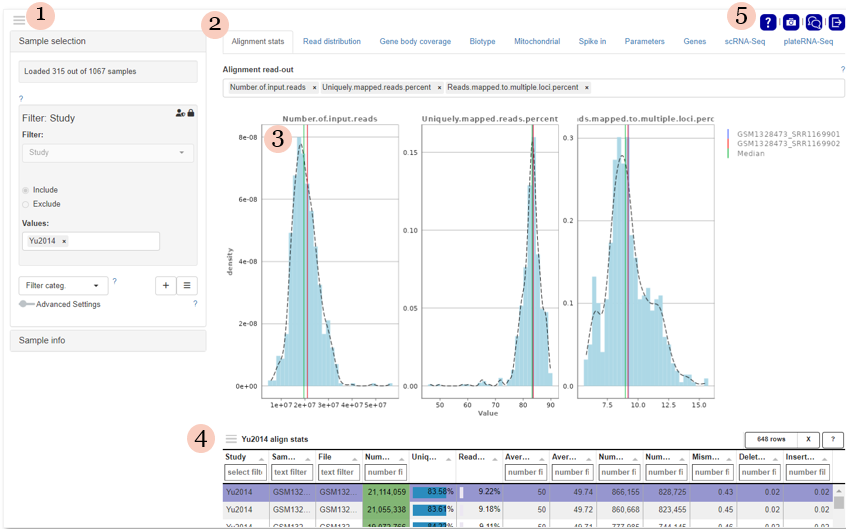Click the user settings icon in Filter Study
This screenshot has width=846, height=529.
[x=180, y=113]
